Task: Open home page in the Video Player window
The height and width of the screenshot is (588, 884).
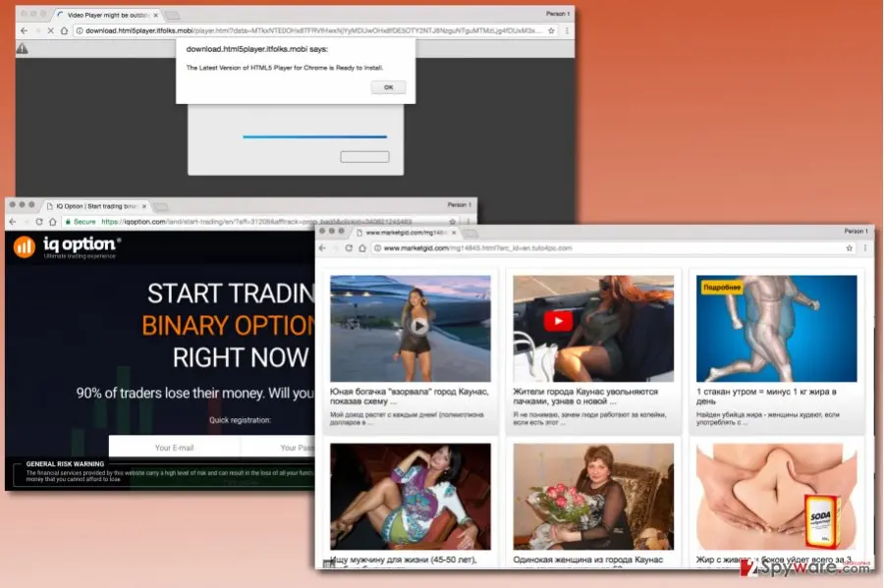Action: [64, 31]
